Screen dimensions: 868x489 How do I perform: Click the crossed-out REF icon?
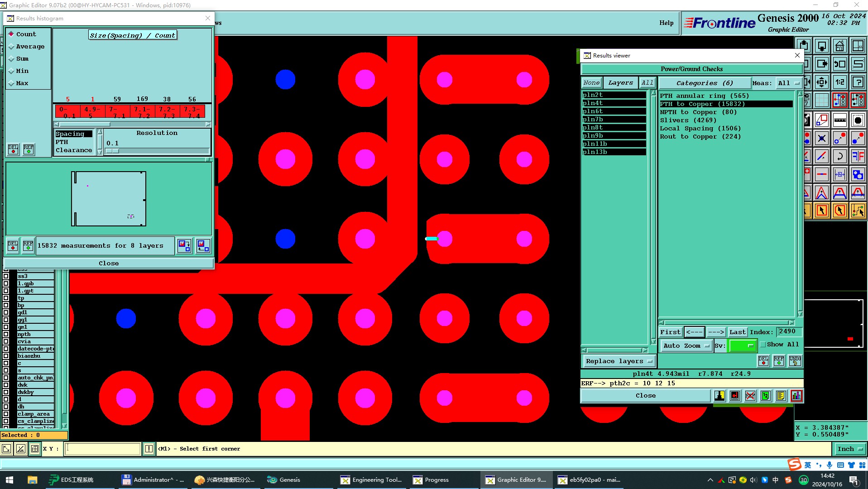point(750,396)
